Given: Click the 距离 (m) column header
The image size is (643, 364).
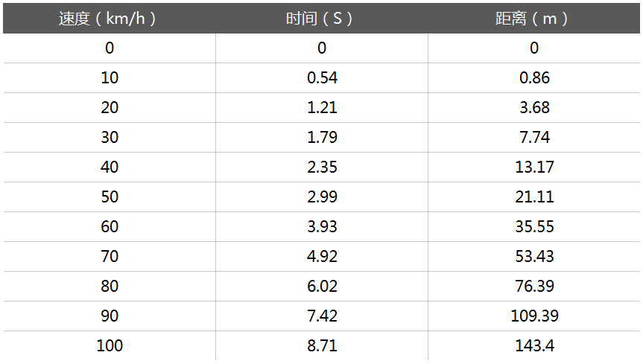Looking at the screenshot, I should click(534, 19).
